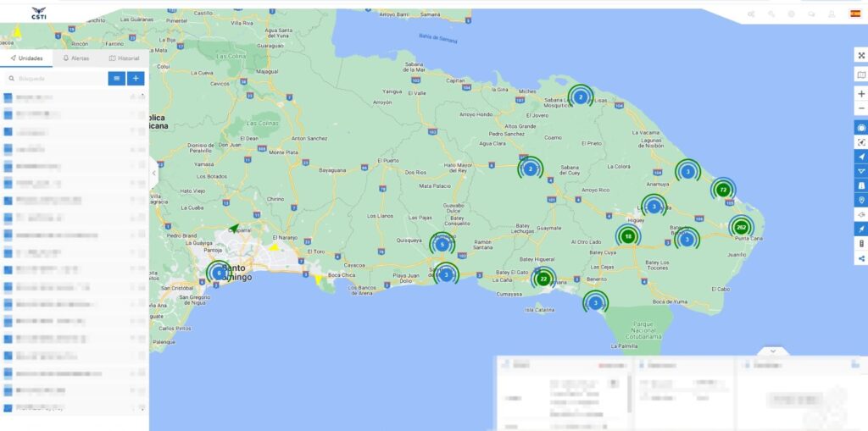
Task: Switch to the Alertas tab
Action: tap(75, 58)
